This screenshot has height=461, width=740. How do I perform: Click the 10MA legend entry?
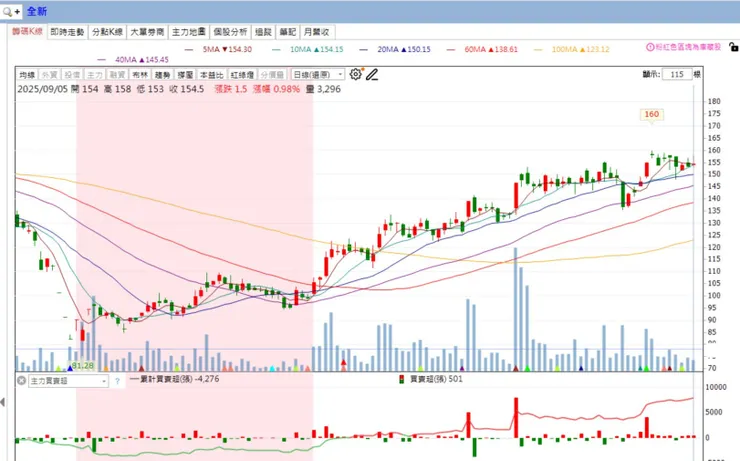coord(308,49)
